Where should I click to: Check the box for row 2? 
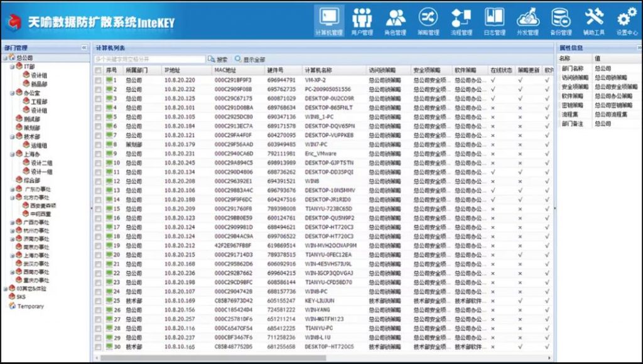click(98, 89)
